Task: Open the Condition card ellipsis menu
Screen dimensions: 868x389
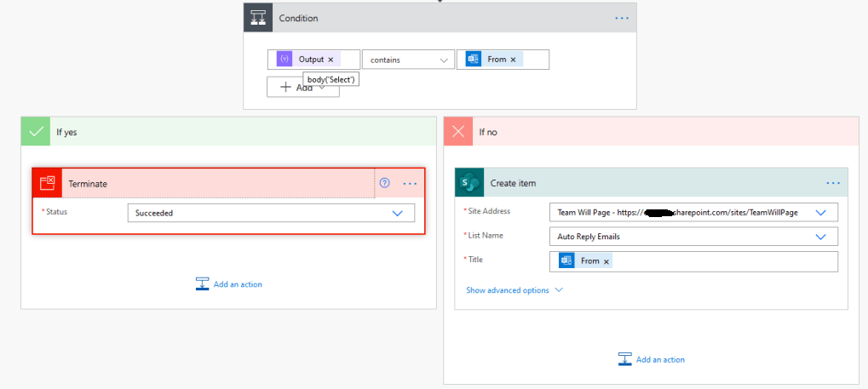Action: (622, 18)
